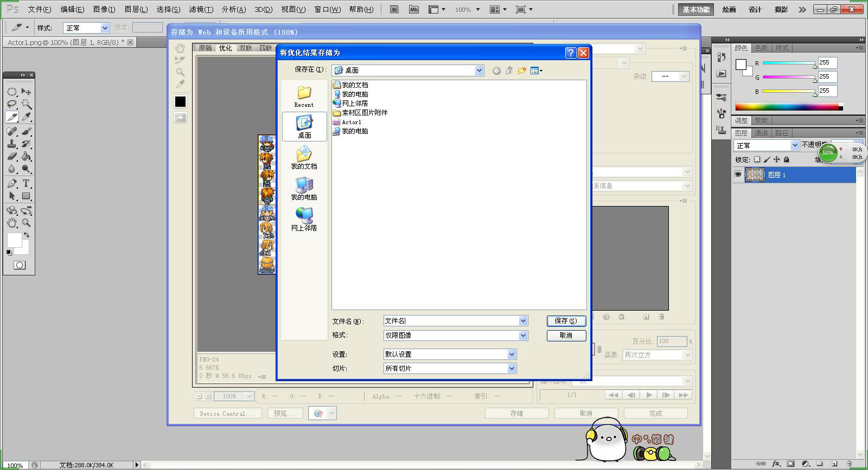Select the Eraser tool
This screenshot has height=470, width=868.
(12, 156)
